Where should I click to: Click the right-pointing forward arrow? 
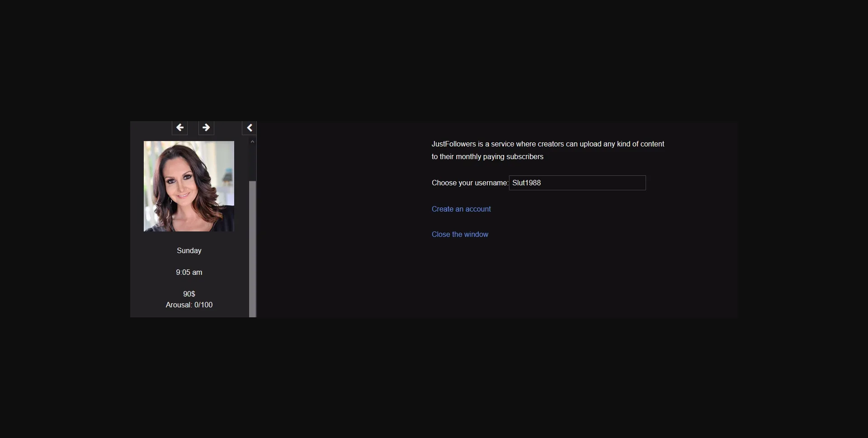pos(206,127)
